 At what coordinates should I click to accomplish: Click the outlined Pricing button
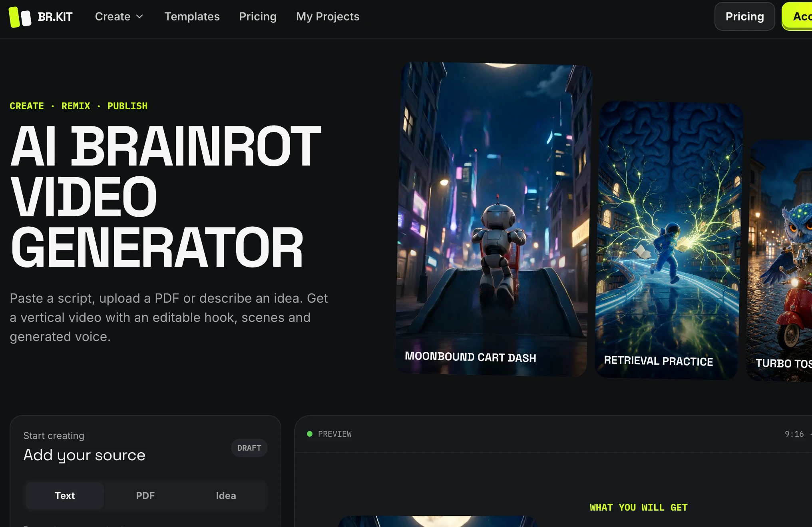[745, 16]
